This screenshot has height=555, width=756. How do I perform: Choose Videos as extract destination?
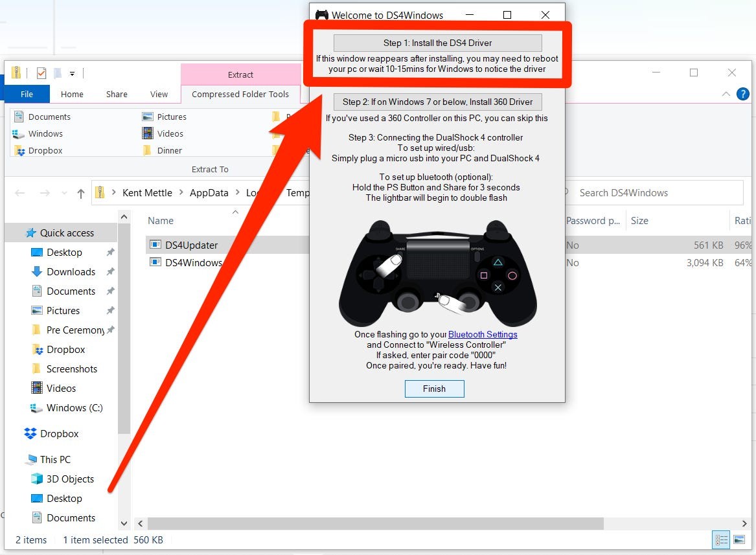click(163, 133)
